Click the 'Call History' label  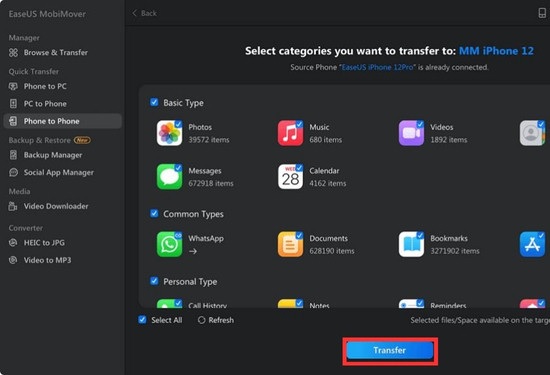[208, 306]
